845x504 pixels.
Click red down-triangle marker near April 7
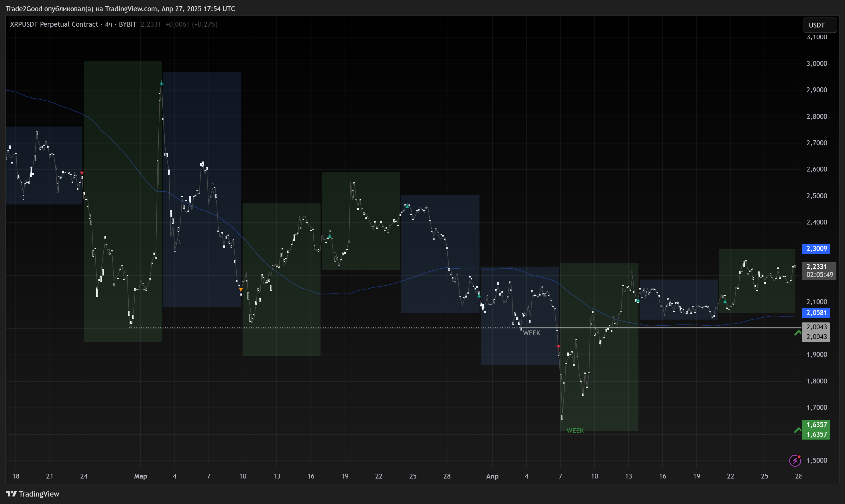559,346
